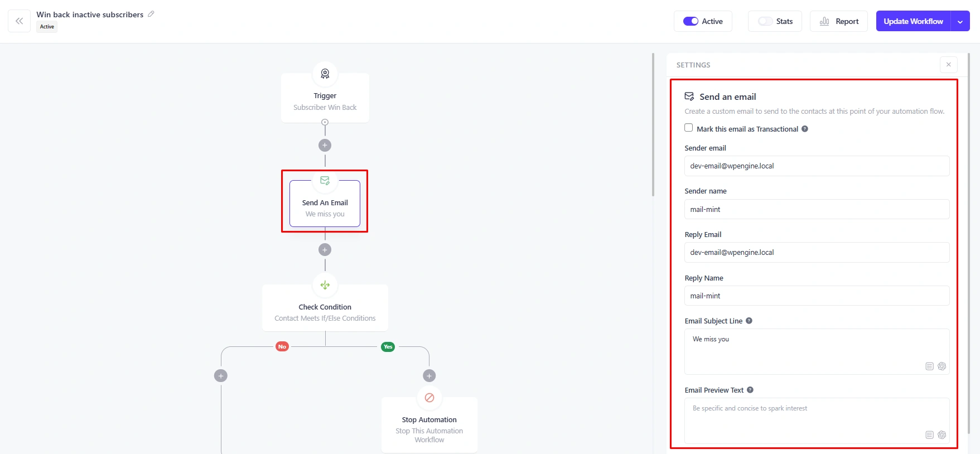The width and height of the screenshot is (980, 454).
Task: Close the Settings panel
Action: point(948,65)
